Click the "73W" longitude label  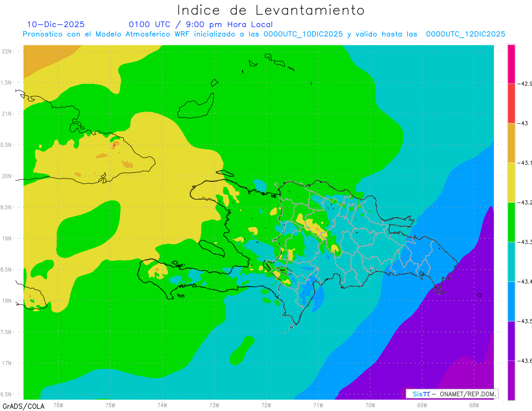(x=214, y=405)
